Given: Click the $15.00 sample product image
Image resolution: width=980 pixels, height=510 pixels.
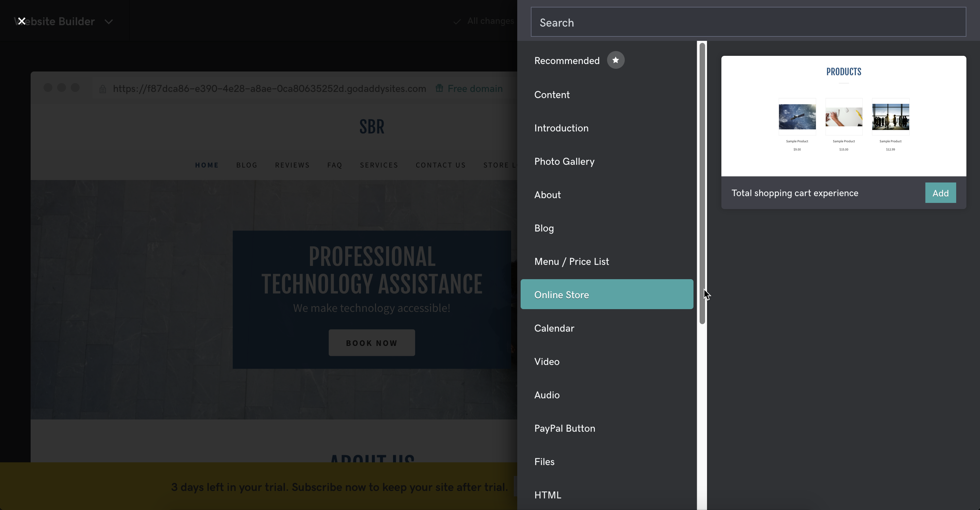Looking at the screenshot, I should [x=844, y=117].
